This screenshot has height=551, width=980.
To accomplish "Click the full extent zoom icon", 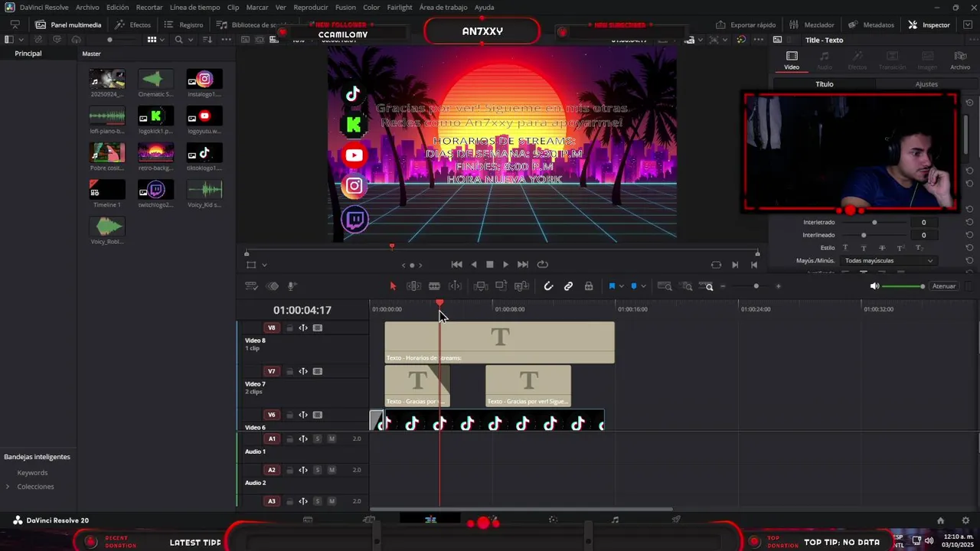I will [665, 286].
